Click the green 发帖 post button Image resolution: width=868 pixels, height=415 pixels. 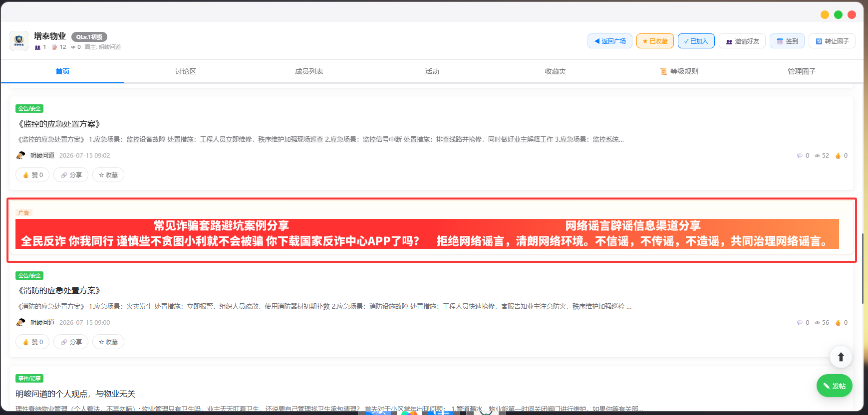click(x=834, y=386)
